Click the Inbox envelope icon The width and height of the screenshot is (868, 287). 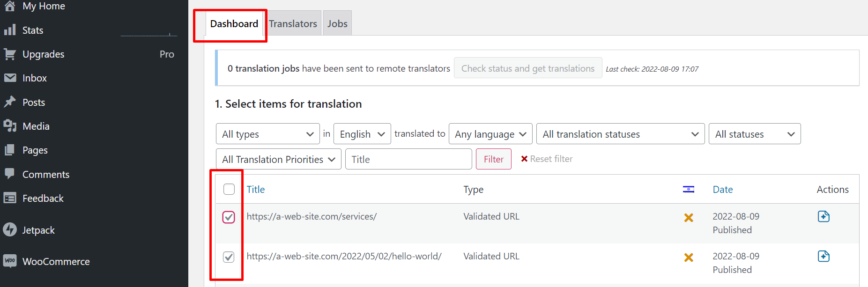(x=10, y=78)
